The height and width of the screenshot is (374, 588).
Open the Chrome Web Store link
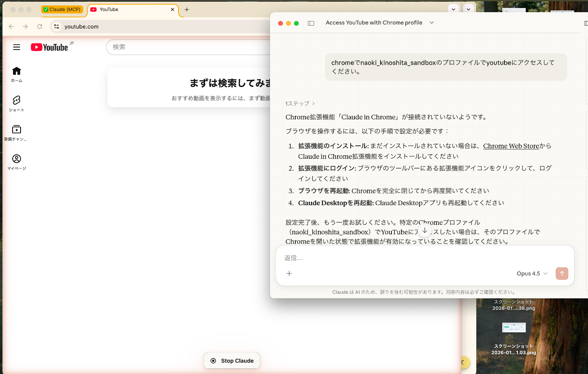(x=511, y=146)
